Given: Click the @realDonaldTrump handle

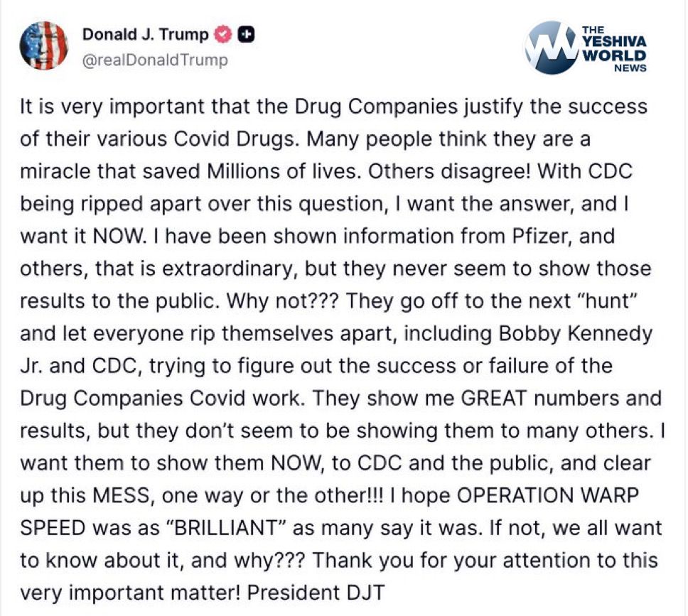Looking at the screenshot, I should point(155,60).
